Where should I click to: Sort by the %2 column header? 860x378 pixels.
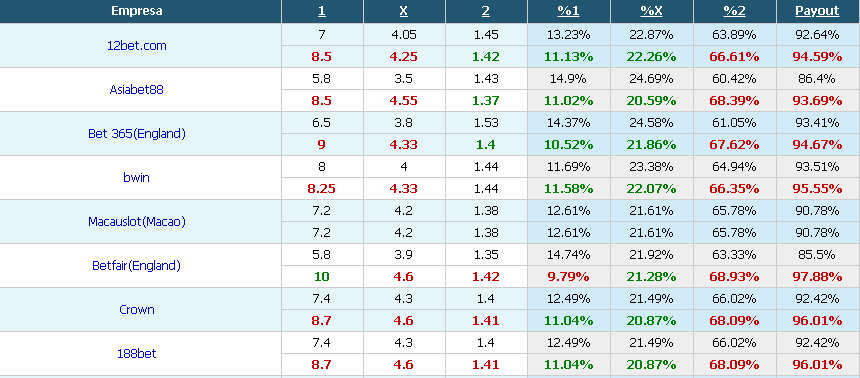(734, 11)
